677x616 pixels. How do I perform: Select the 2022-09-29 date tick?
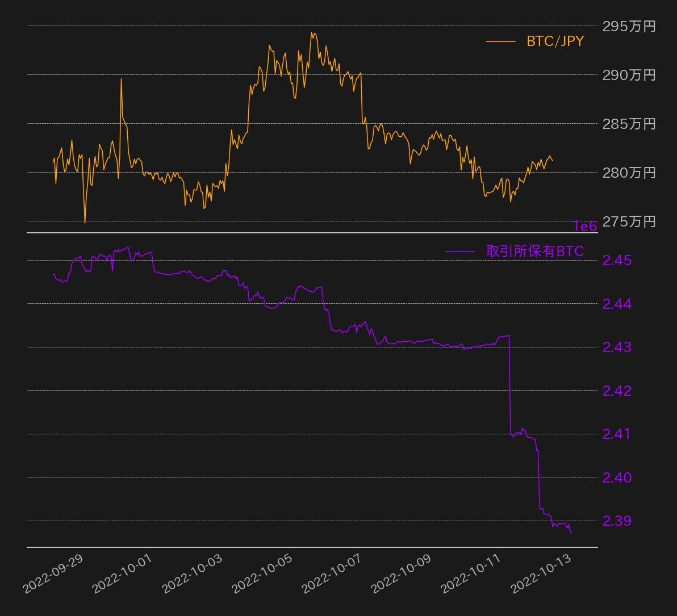coord(53,573)
